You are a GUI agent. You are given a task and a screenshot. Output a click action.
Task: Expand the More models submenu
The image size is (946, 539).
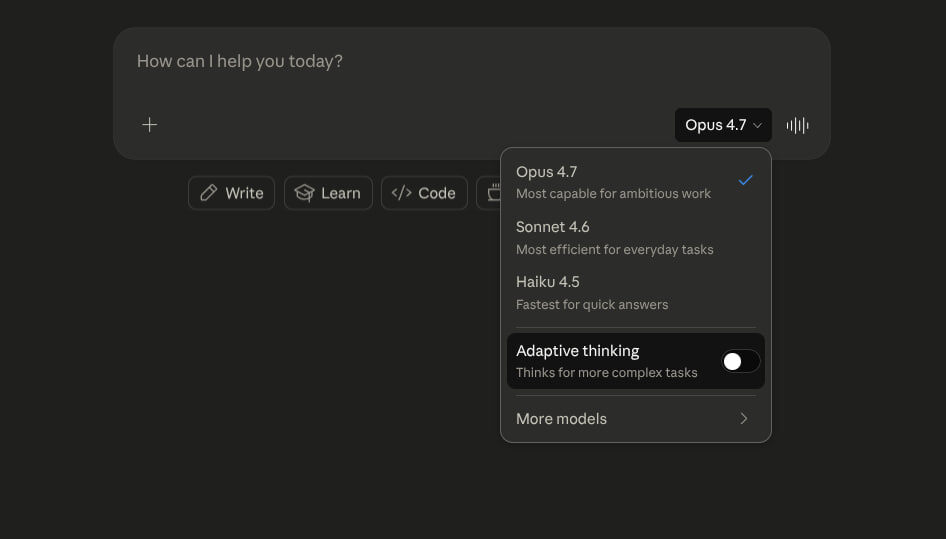pyautogui.click(x=561, y=419)
